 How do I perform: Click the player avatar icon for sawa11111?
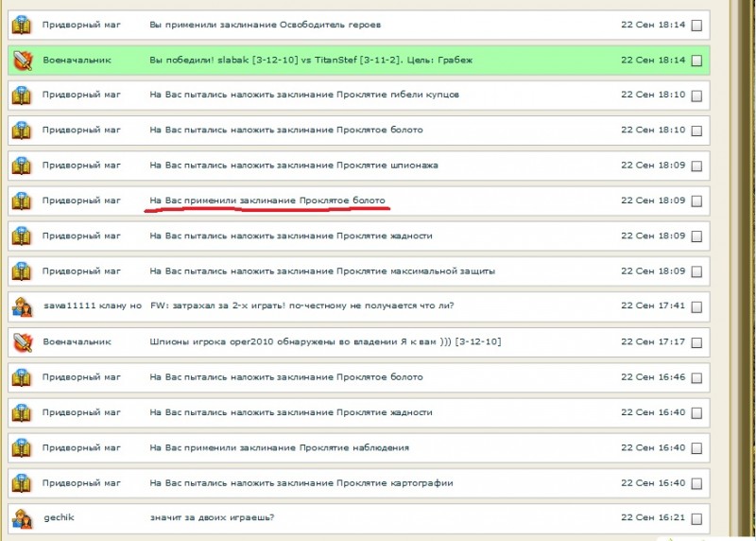[x=22, y=306]
